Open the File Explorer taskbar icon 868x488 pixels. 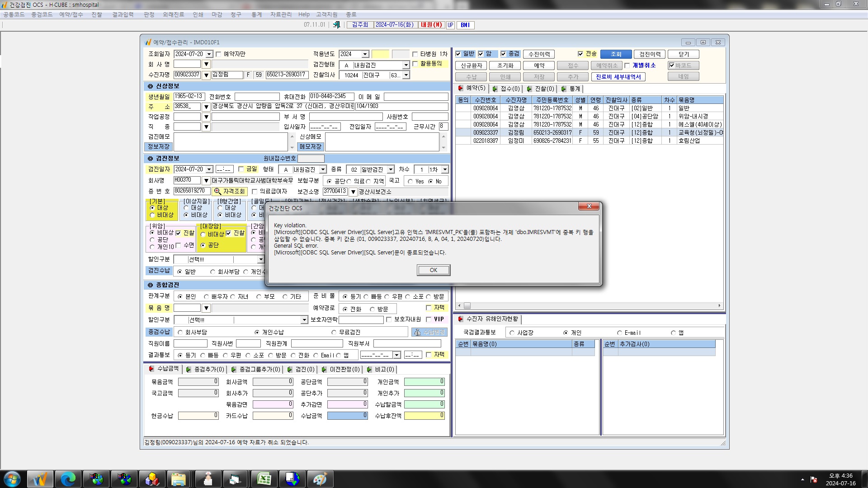click(x=179, y=479)
